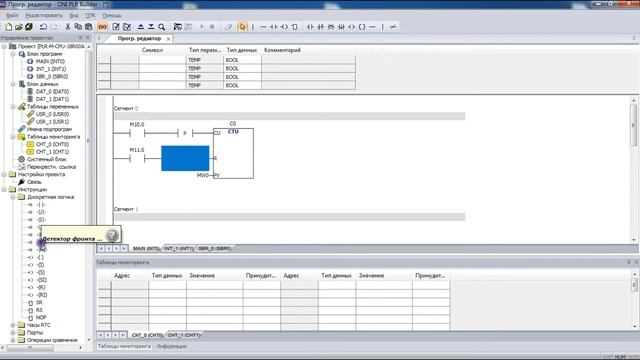Click curly braces icon in toolbar

click(x=362, y=27)
